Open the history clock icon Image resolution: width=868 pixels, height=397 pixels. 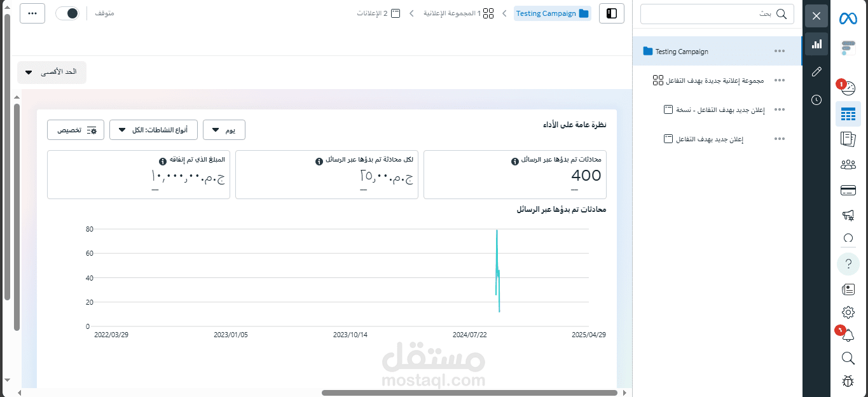point(816,100)
